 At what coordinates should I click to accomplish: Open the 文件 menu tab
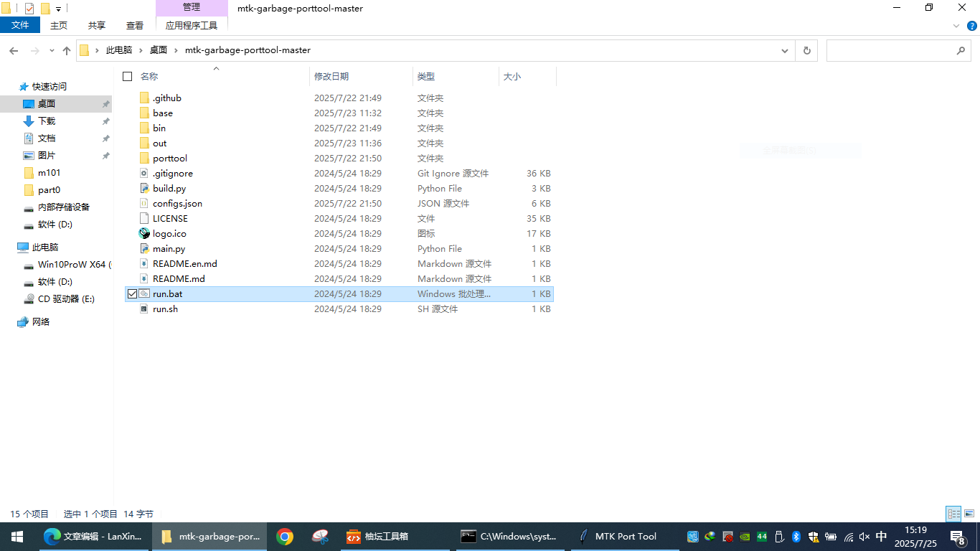coord(20,25)
